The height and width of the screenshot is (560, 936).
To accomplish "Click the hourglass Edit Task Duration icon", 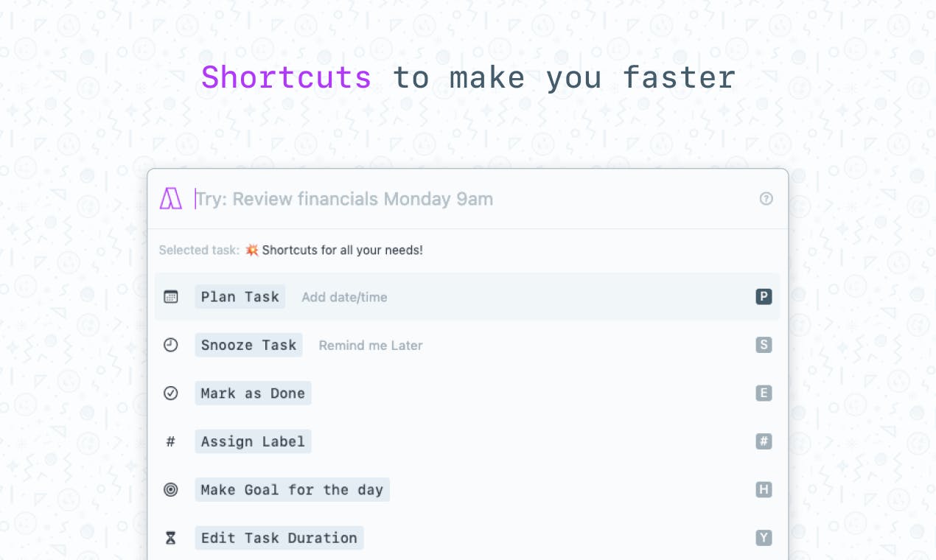I will (x=171, y=539).
